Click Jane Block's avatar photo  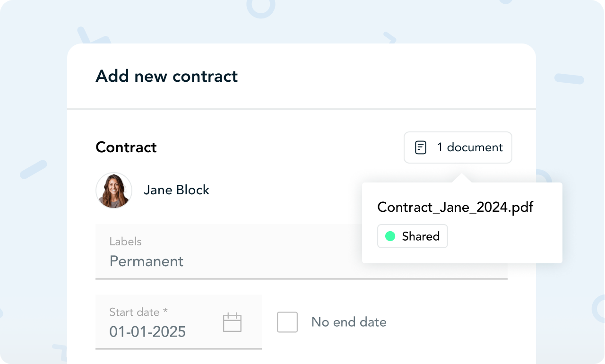pos(114,191)
